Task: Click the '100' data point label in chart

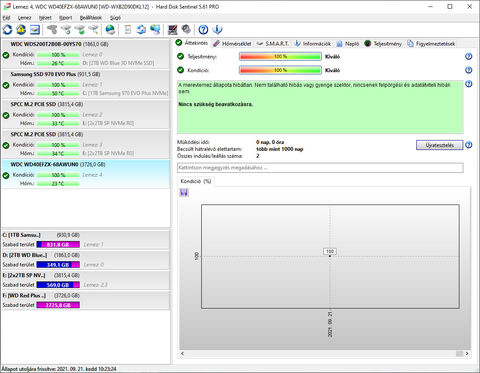Action: (x=330, y=251)
